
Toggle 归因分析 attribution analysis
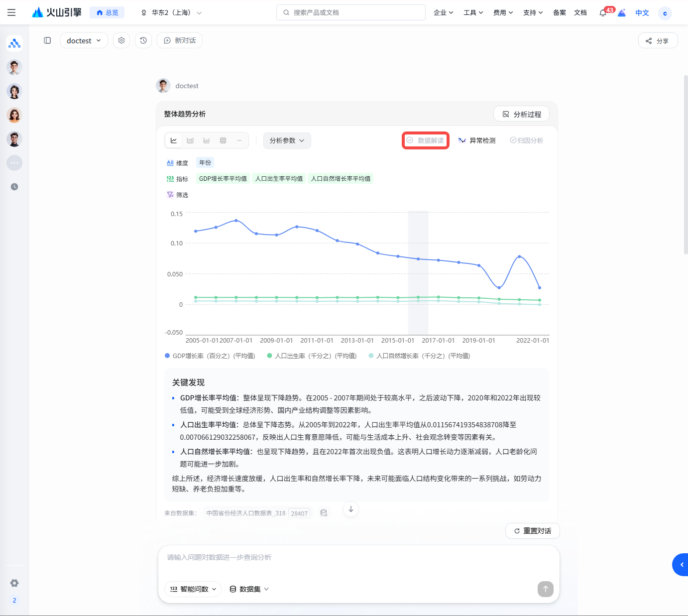pyautogui.click(x=527, y=140)
